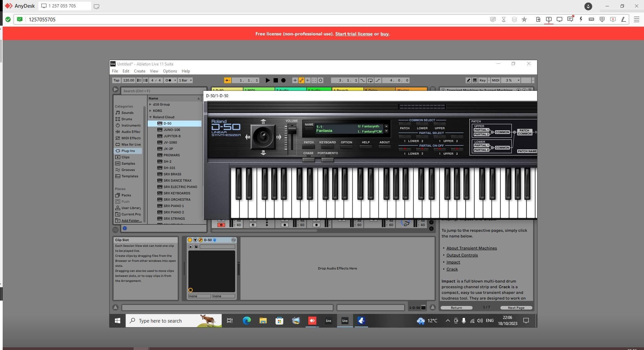Toggle the D-50 device activator
Screen dimensions: 644x350
pyautogui.click(x=190, y=240)
